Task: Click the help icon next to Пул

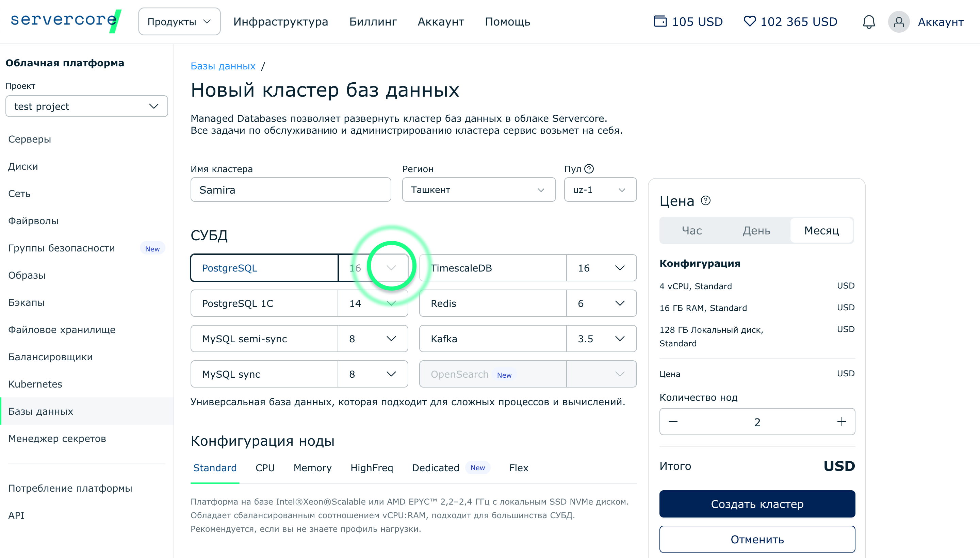Action: [x=589, y=169]
